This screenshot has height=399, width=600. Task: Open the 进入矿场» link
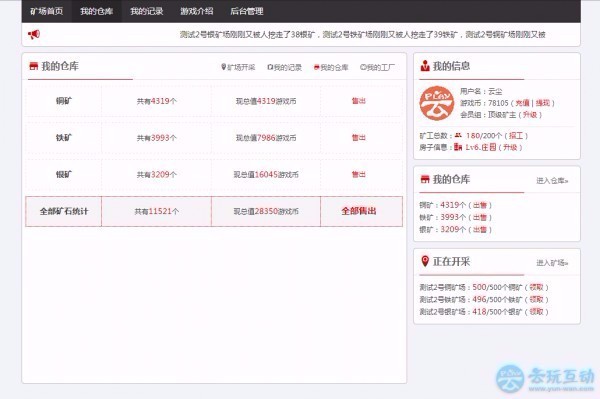(x=552, y=263)
